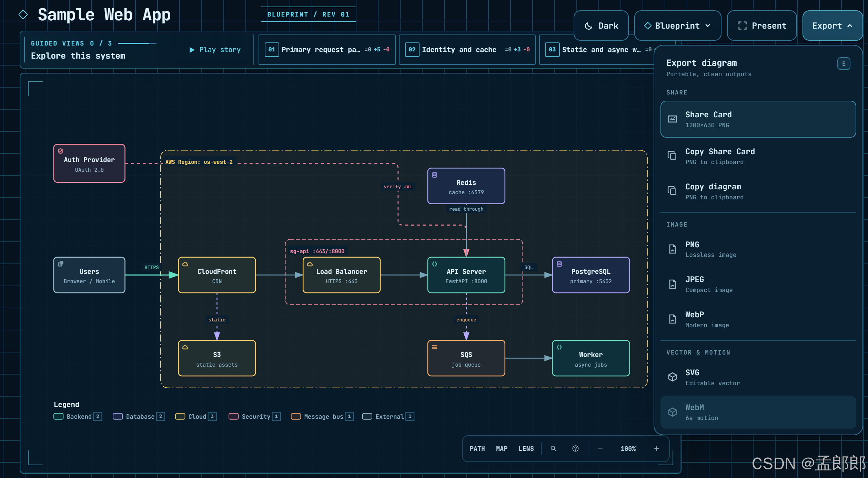The image size is (868, 478).
Task: Click the PNG file icon
Action: (672, 249)
